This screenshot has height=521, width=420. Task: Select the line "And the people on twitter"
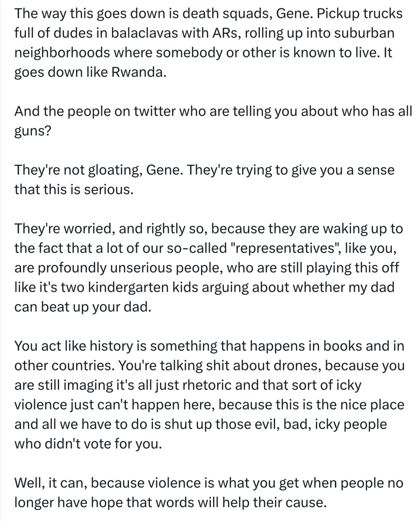click(213, 111)
